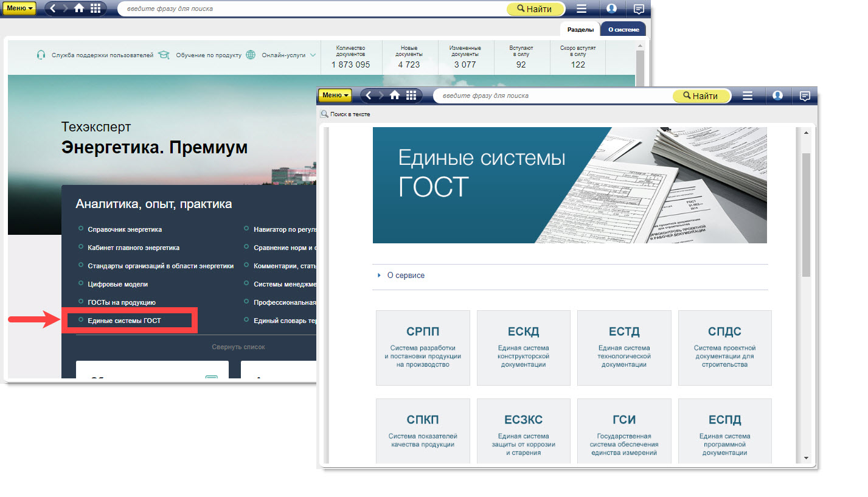Open СРПП system tile
Viewport: 868px width, 497px height.
pyautogui.click(x=423, y=347)
